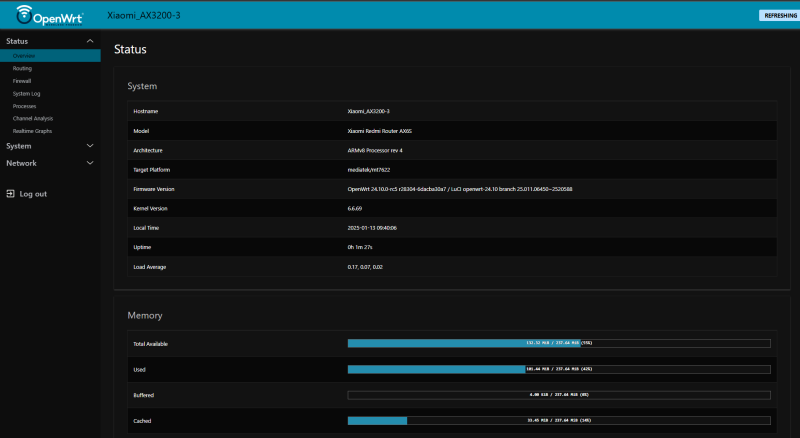This screenshot has width=800, height=438.
Task: Click the Kernel Version label
Action: pos(150,209)
